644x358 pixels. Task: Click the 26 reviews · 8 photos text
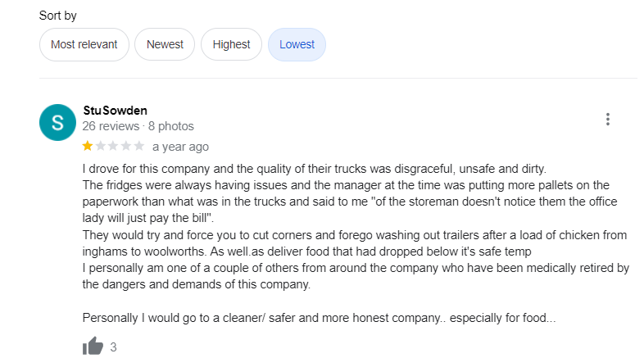(x=138, y=126)
